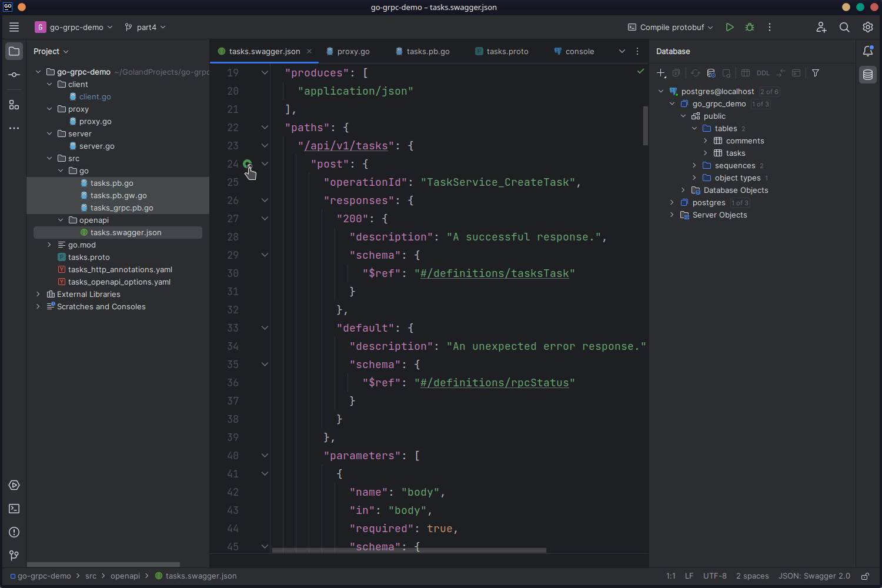Click the editor horizontal scrollbar
This screenshot has width=882, height=588.
tap(409, 550)
